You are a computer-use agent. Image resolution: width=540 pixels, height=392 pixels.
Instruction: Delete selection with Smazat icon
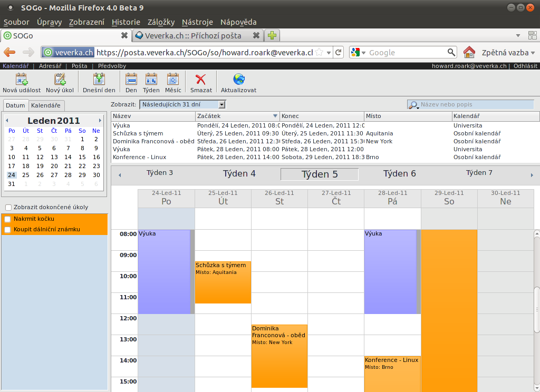point(201,80)
